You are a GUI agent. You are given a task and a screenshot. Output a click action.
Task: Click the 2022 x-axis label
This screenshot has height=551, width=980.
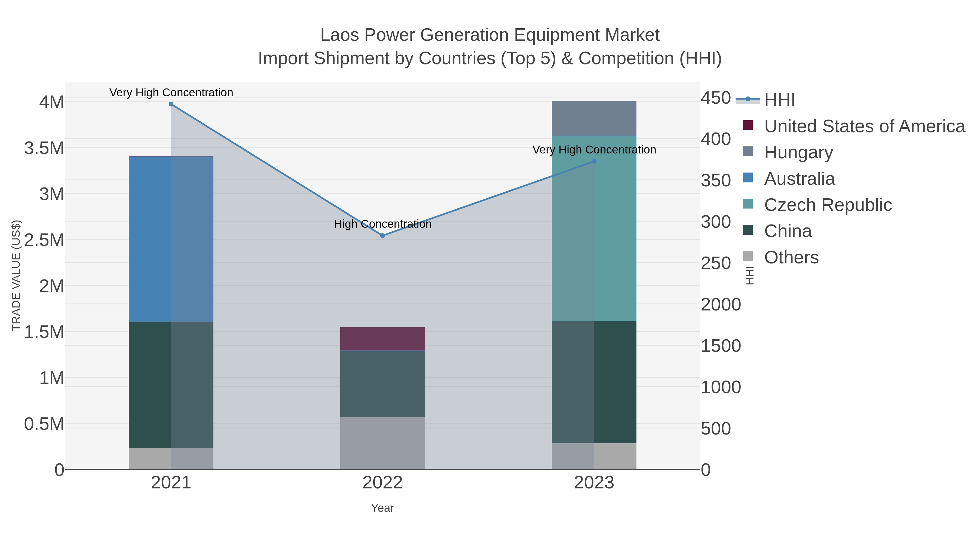click(x=383, y=483)
